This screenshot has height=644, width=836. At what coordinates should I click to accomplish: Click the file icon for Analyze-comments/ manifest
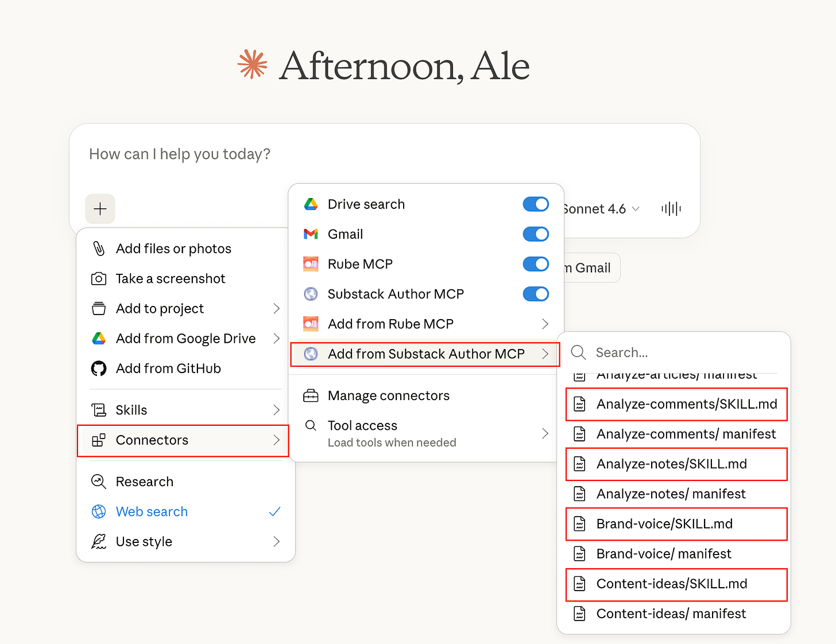[x=580, y=434]
